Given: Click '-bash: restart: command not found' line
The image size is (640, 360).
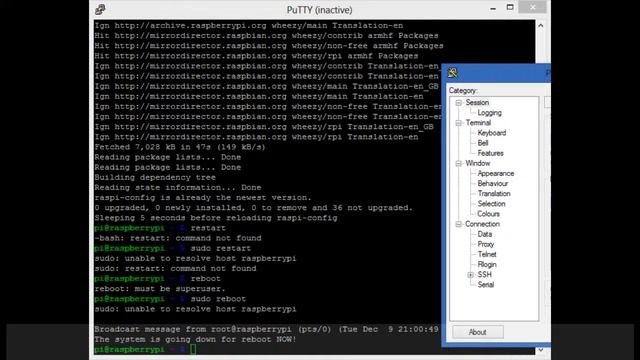Looking at the screenshot, I should 178,238.
